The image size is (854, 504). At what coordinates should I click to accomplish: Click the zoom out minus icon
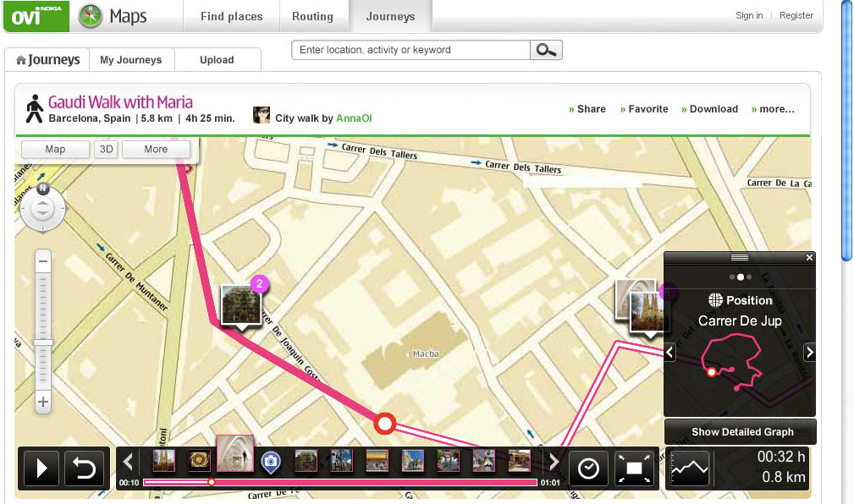(x=43, y=261)
